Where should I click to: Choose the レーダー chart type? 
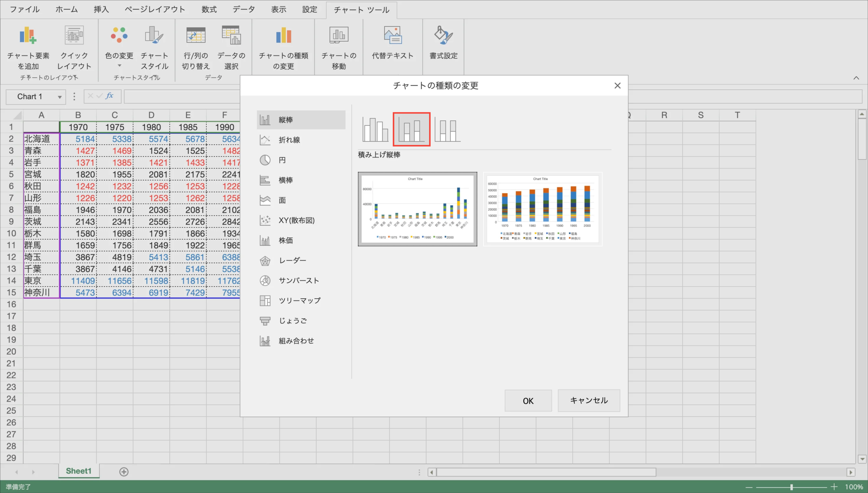pos(292,260)
